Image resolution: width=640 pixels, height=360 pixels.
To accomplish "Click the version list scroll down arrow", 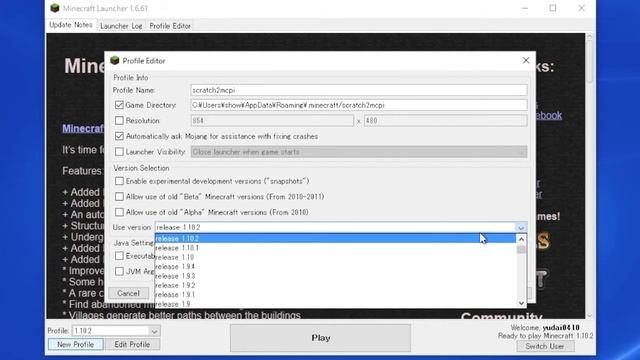I will pos(521,303).
